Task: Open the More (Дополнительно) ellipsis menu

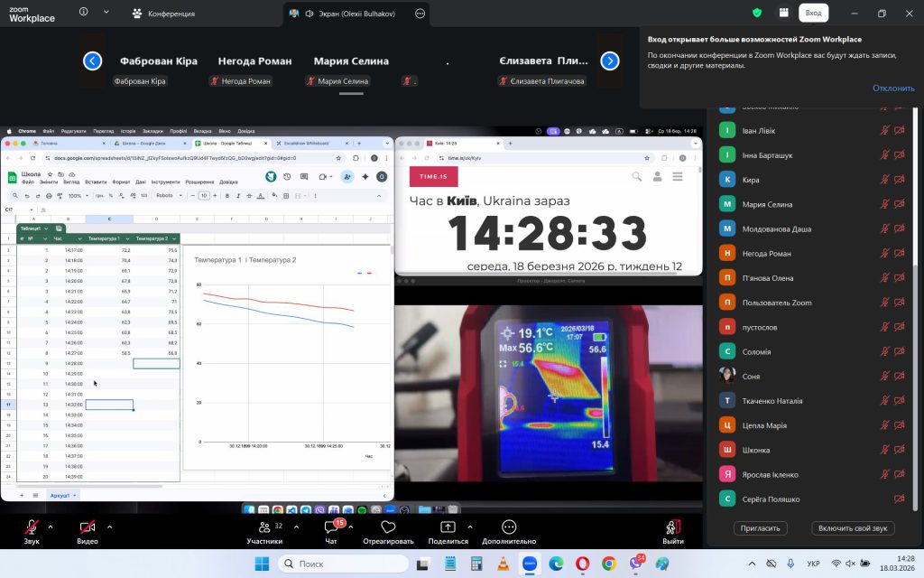Action: coord(509,527)
